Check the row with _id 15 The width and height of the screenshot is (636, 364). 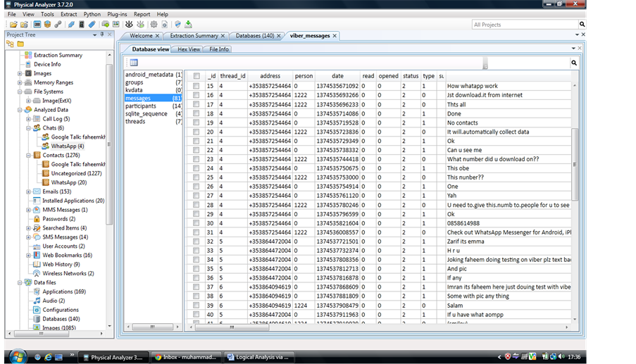click(197, 86)
